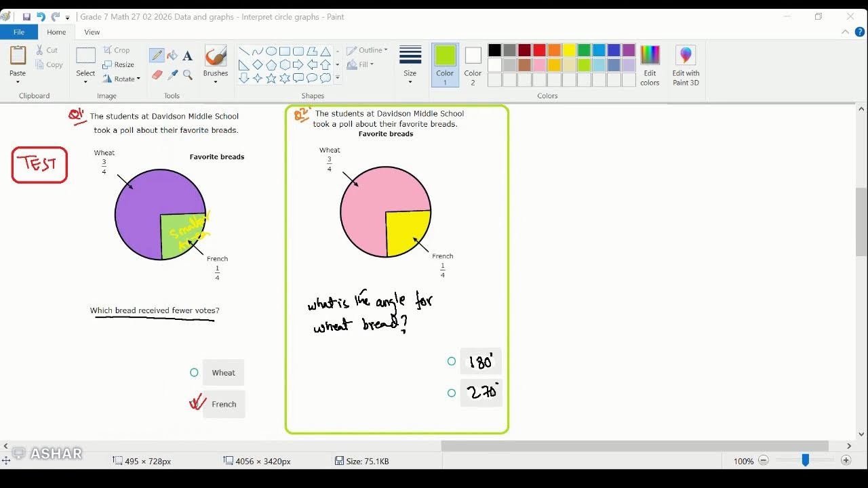Pick the yellow color swatch
The width and height of the screenshot is (868, 488).
pos(569,50)
